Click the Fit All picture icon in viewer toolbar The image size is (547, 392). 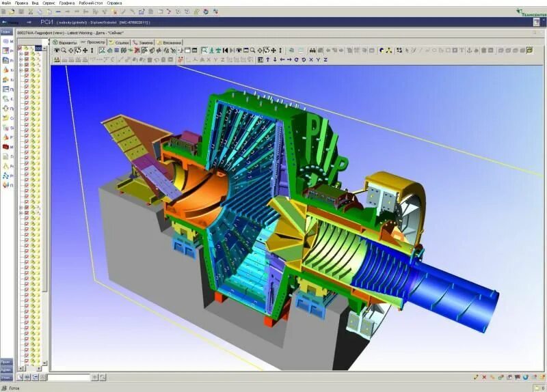coord(102,51)
